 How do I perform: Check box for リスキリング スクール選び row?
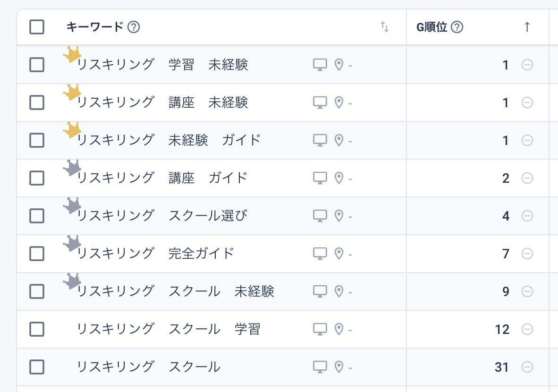coord(37,216)
